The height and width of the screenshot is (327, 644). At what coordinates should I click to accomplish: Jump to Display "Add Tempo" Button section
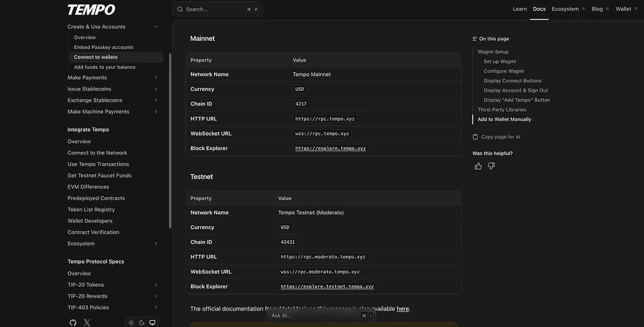(517, 100)
